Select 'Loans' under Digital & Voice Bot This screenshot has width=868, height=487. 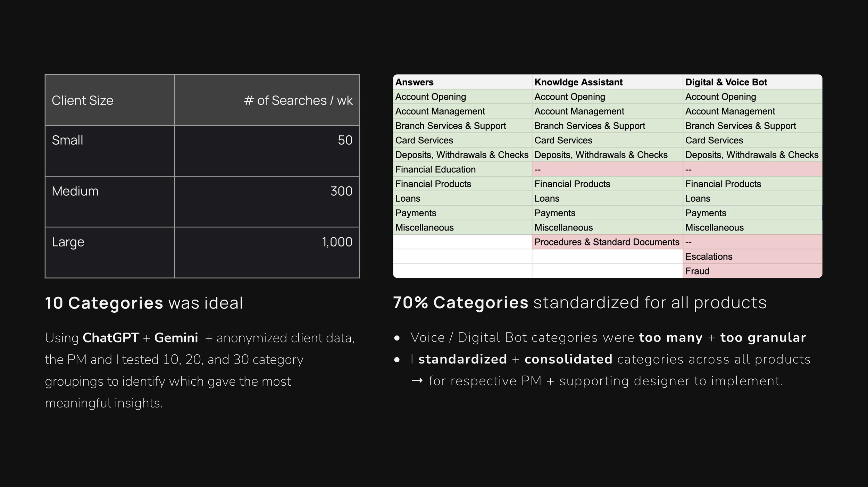click(752, 199)
